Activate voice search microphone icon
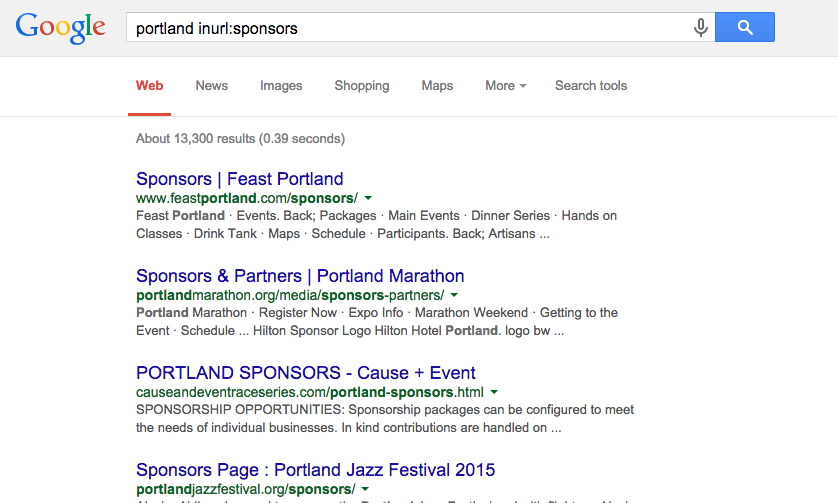 pos(701,27)
